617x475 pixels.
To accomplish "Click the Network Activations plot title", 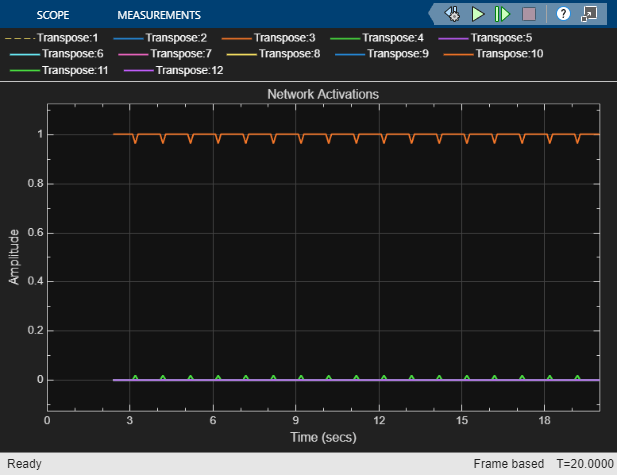I will [x=322, y=93].
